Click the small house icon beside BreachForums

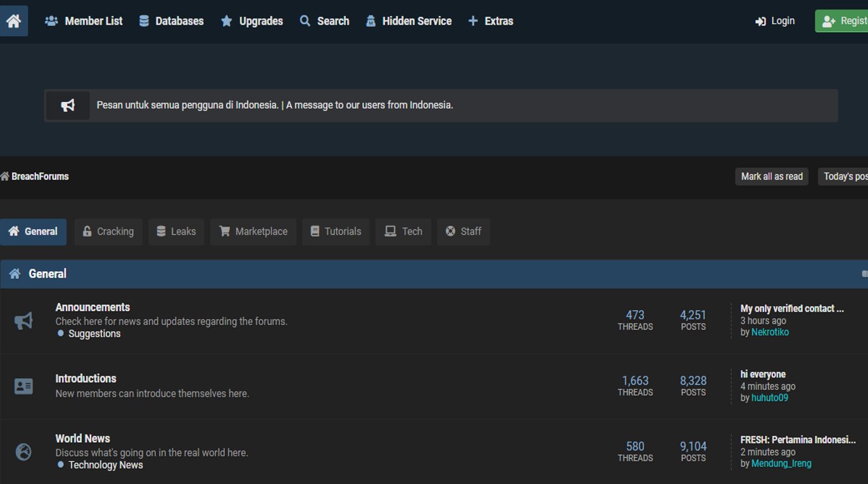click(x=4, y=176)
